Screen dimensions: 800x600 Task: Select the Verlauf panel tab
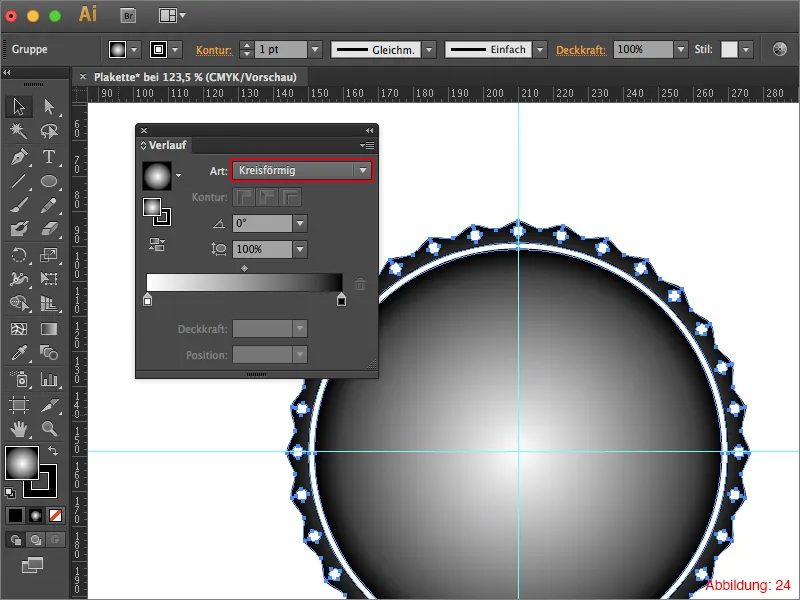click(x=164, y=145)
